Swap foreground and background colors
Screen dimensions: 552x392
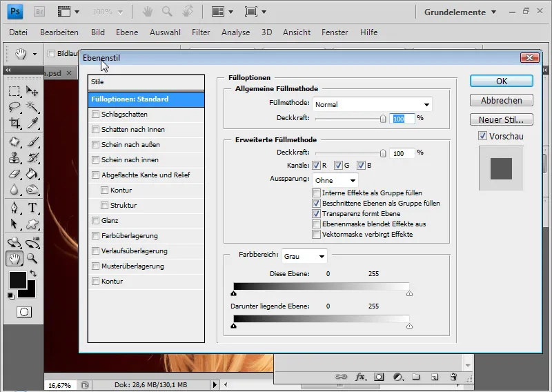point(32,273)
